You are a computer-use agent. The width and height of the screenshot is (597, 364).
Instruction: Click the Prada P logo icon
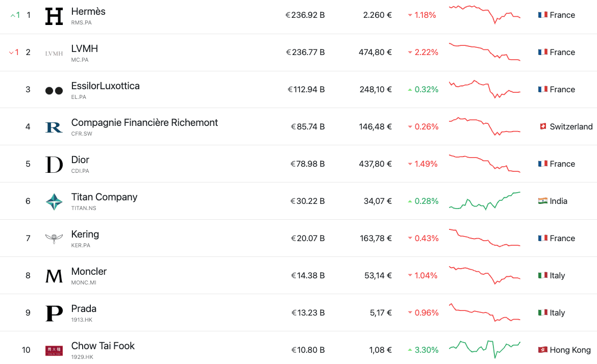[x=54, y=313]
